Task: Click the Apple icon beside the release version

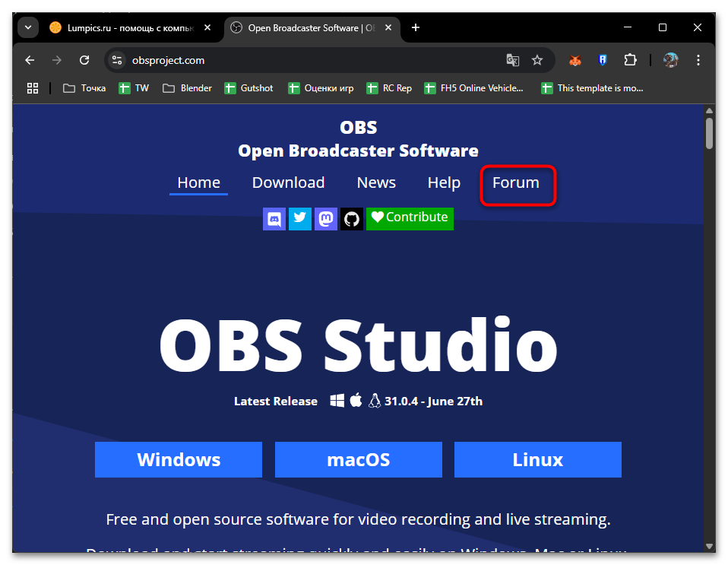Action: point(356,400)
